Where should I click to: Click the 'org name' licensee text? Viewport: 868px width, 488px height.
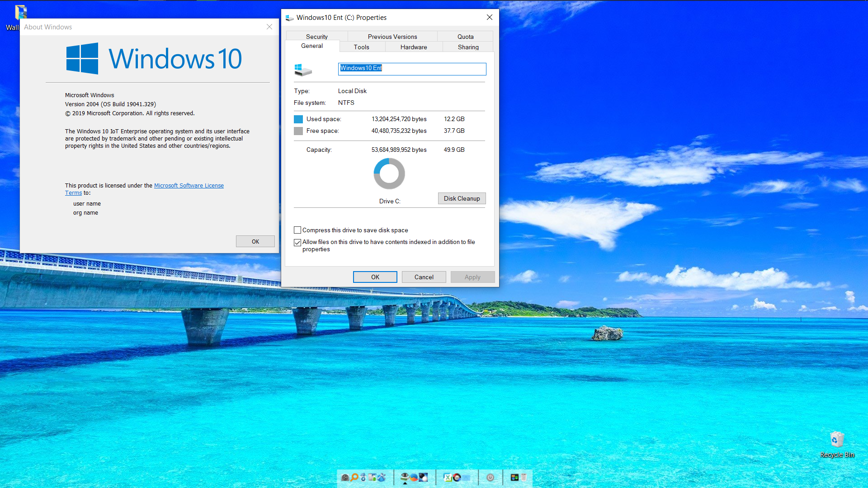click(85, 212)
